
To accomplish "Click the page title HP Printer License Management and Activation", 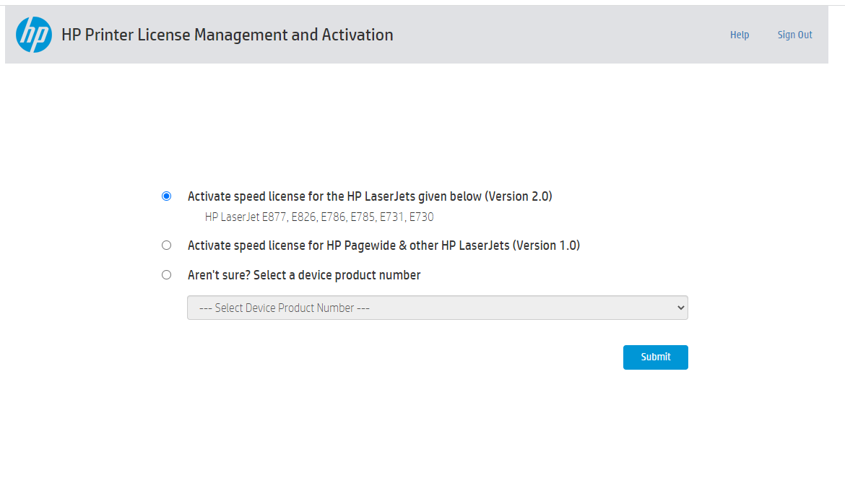I will point(227,35).
